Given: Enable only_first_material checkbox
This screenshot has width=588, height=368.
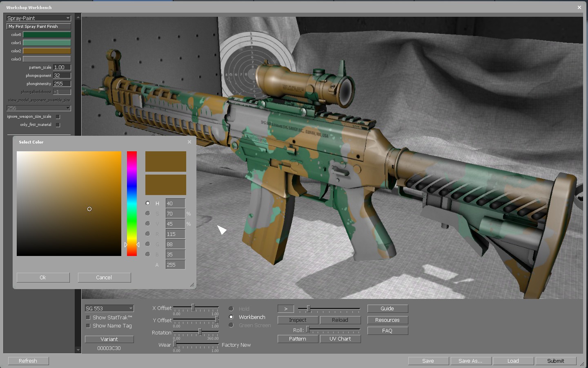Looking at the screenshot, I should coord(58,125).
